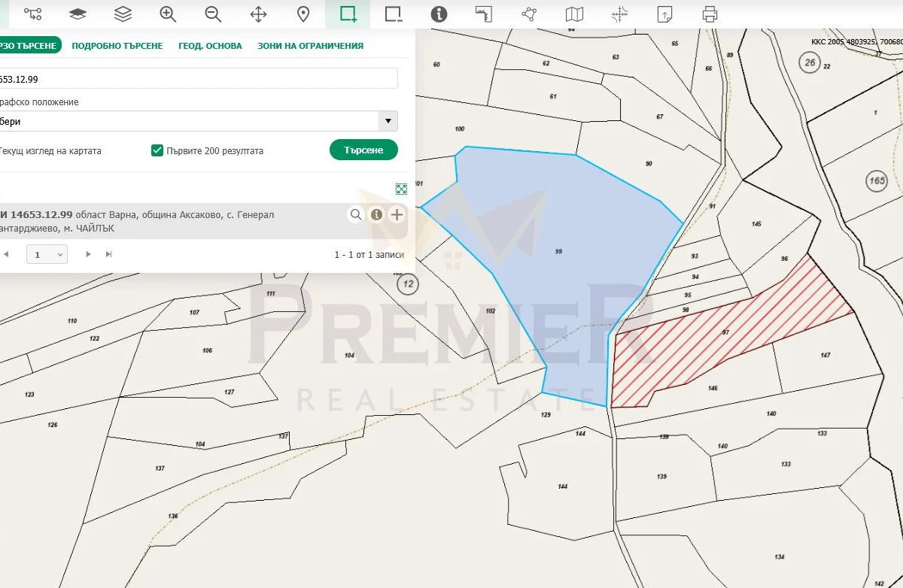Open the 'ГЕОД. ОСНОВА' tab
Screen dimensions: 903x588
210,46
